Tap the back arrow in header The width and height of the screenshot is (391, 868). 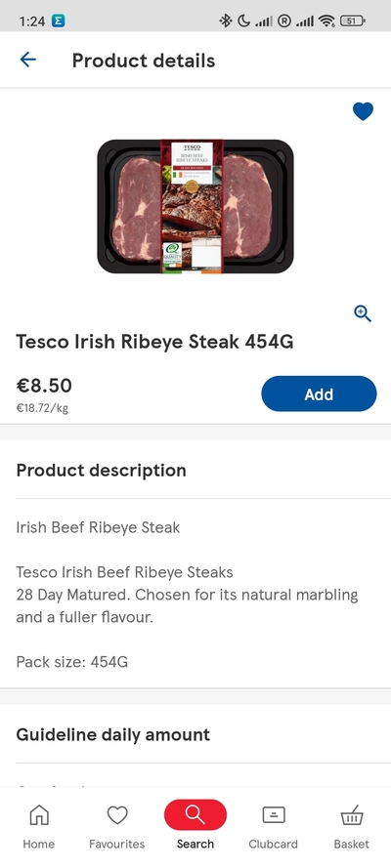(27, 60)
